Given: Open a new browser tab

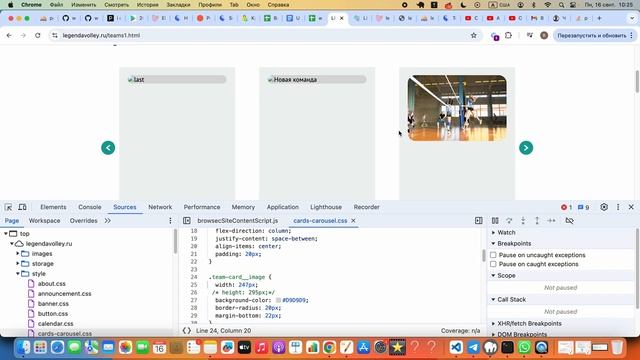Looking at the screenshot, I should pos(599,18).
